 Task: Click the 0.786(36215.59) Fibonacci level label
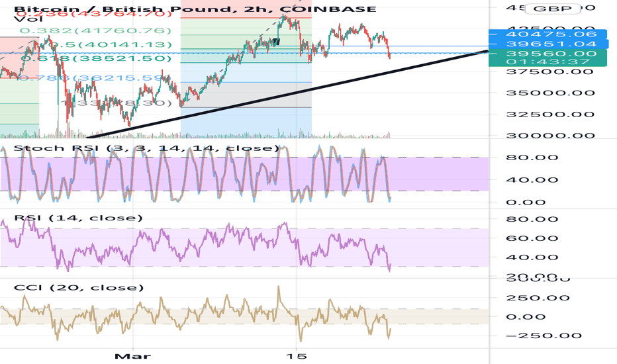pyautogui.click(x=95, y=78)
